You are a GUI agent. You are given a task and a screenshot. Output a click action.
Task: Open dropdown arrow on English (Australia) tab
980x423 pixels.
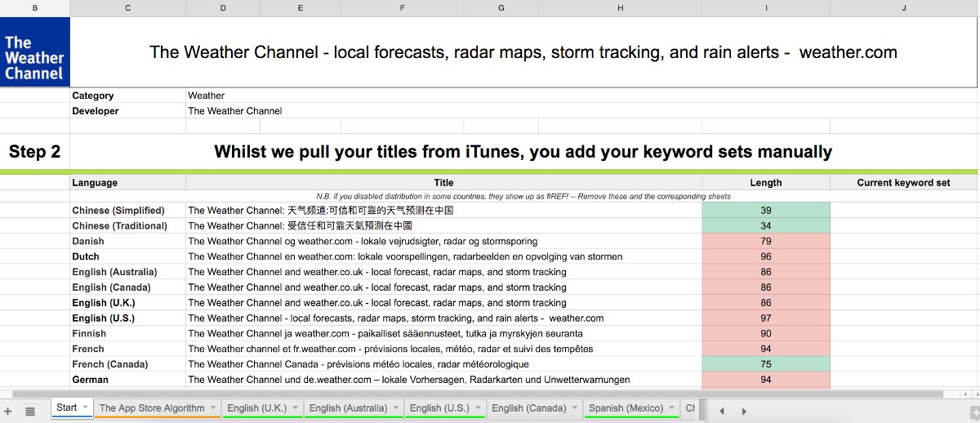tap(396, 408)
